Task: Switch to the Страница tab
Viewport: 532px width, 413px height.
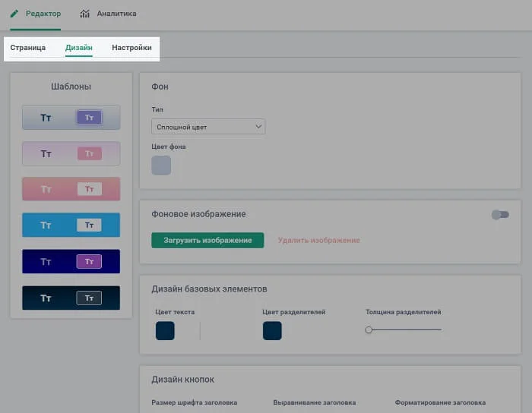Action: click(28, 48)
